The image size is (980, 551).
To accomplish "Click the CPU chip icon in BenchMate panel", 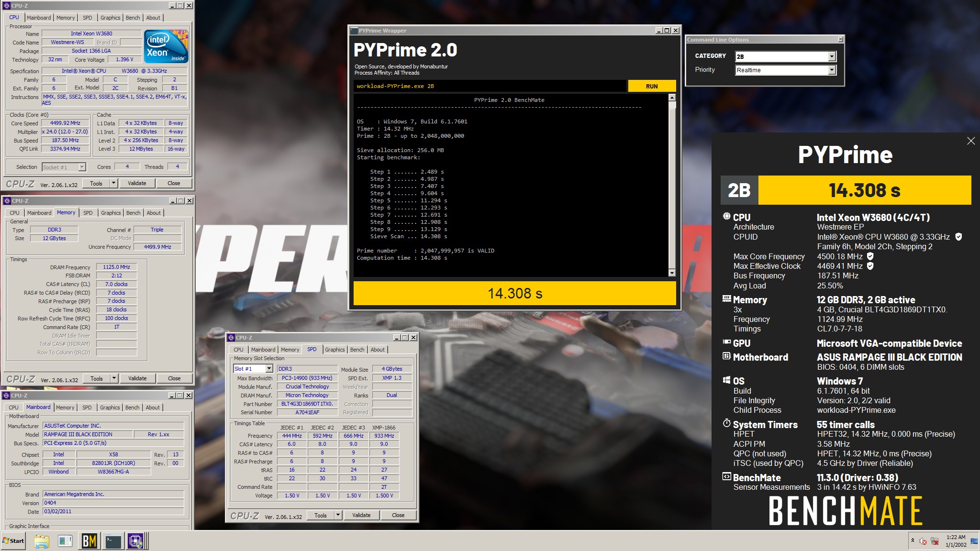I will click(x=726, y=216).
